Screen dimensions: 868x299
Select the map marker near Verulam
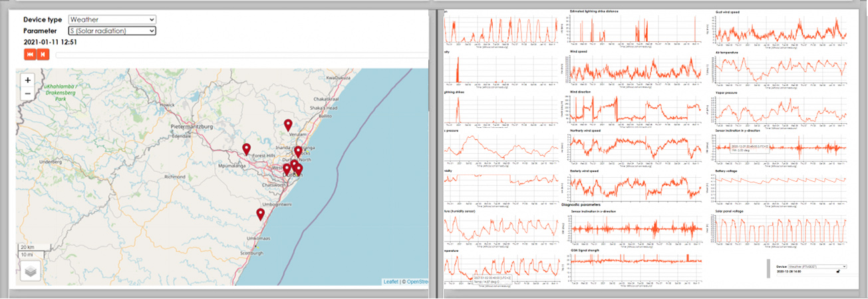point(288,125)
